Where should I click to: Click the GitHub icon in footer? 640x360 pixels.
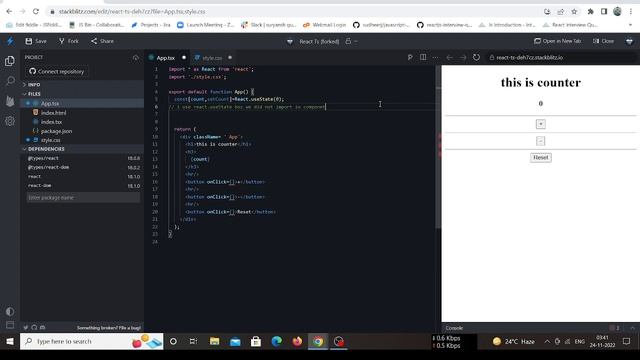tap(34, 327)
